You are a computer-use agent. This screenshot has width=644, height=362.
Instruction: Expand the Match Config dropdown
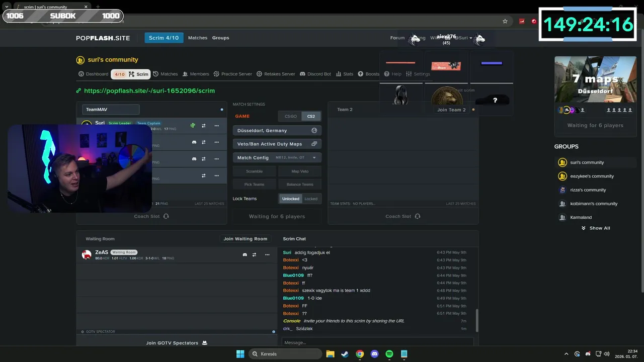277,157
